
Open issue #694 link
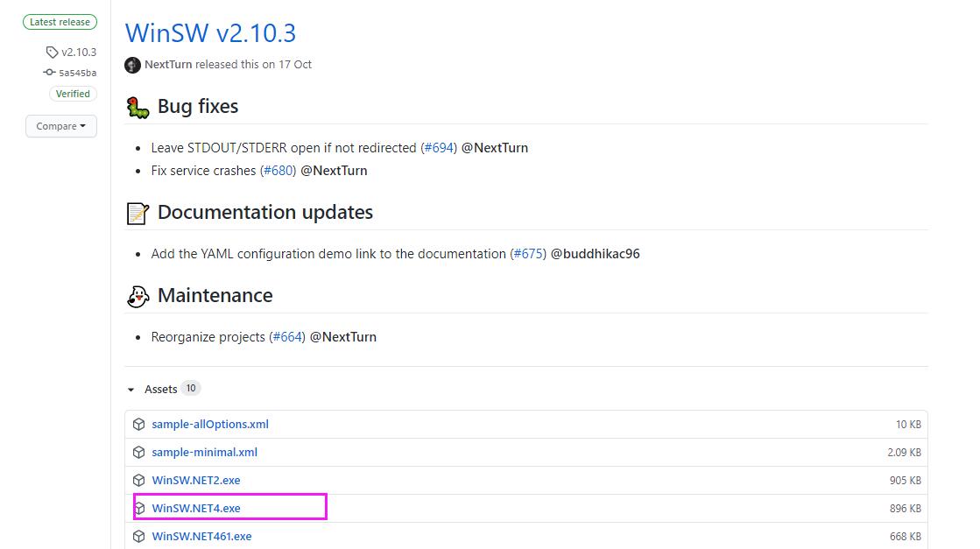[439, 148]
